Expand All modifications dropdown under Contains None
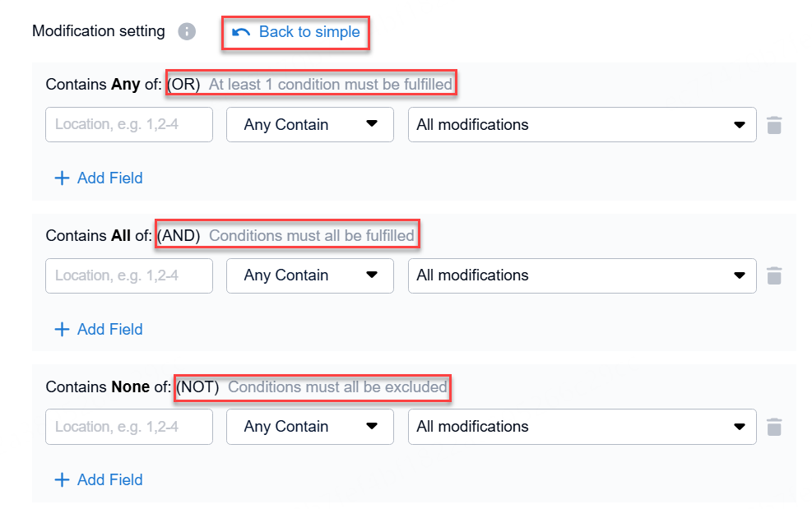This screenshot has height=509, width=812. [582, 427]
